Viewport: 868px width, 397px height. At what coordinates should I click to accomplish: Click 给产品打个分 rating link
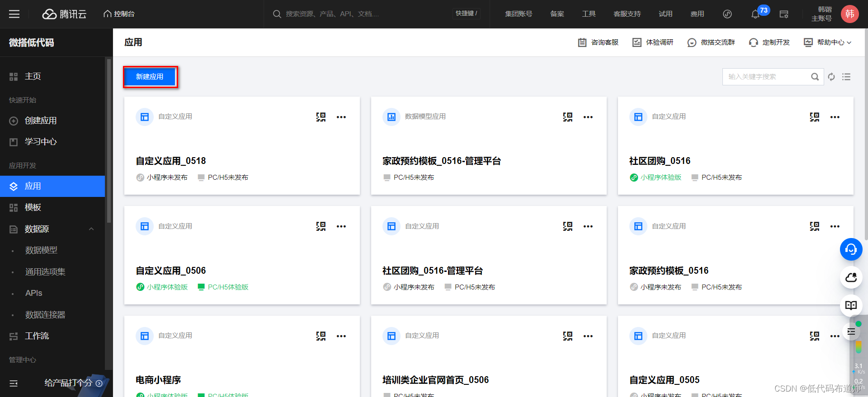click(x=73, y=383)
